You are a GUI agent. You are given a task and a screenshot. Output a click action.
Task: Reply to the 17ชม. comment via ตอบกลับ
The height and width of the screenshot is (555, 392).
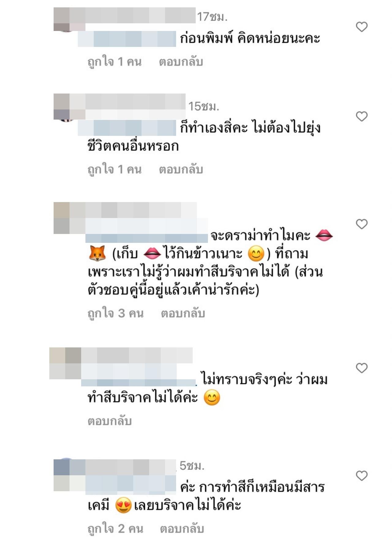[181, 62]
